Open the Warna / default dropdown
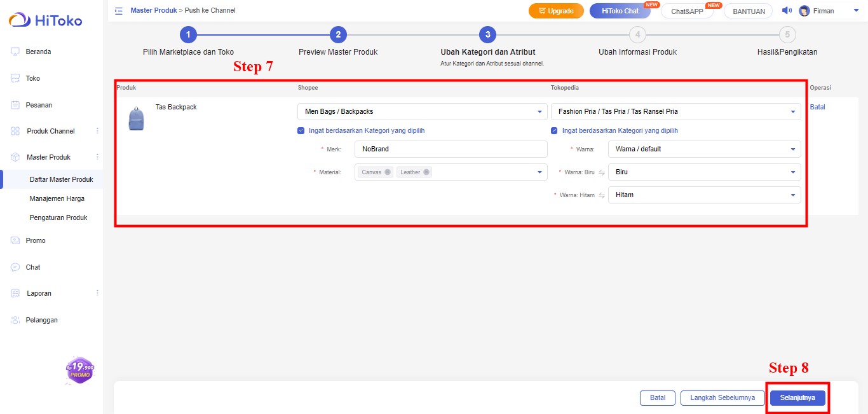Viewport: 868px width, 414px height. pyautogui.click(x=704, y=149)
